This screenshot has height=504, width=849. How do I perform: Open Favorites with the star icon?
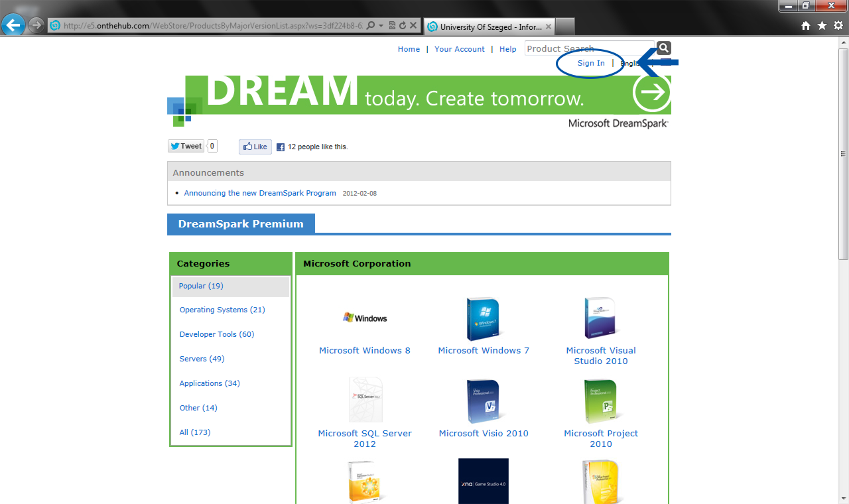pyautogui.click(x=822, y=25)
